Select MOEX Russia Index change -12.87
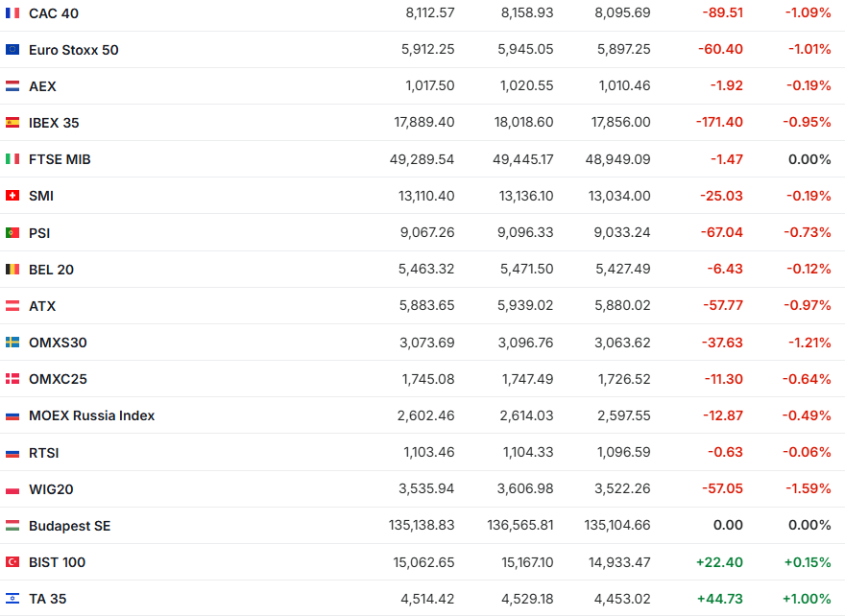This screenshot has height=616, width=845. tap(723, 415)
